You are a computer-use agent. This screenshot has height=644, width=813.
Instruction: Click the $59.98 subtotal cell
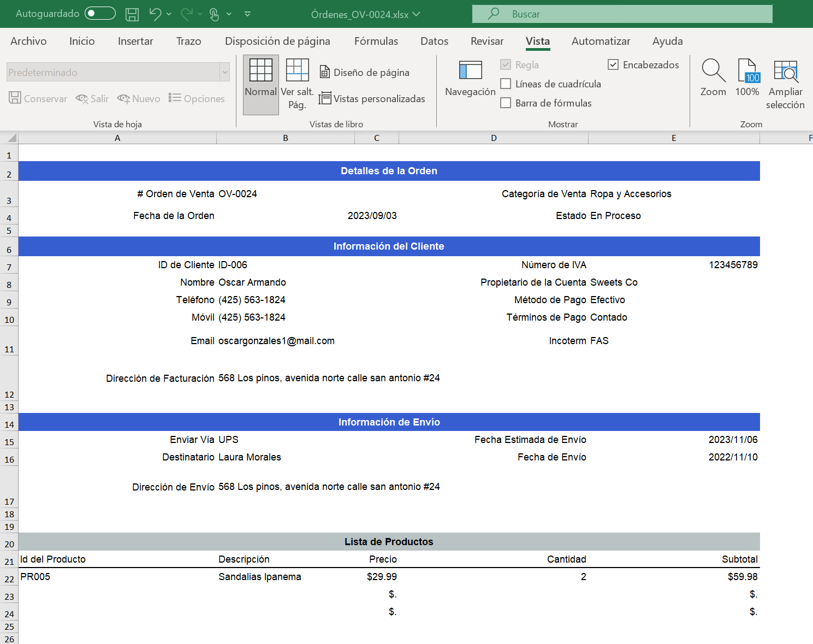tap(674, 577)
